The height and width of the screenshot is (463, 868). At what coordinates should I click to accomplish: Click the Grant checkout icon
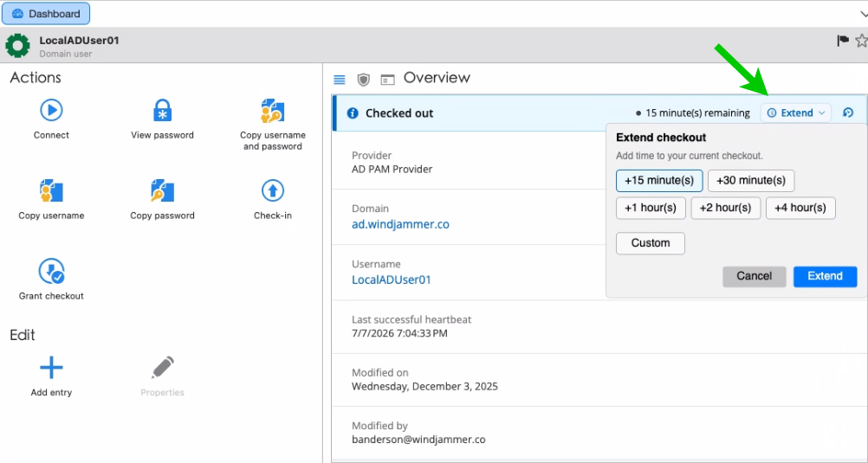coord(51,271)
